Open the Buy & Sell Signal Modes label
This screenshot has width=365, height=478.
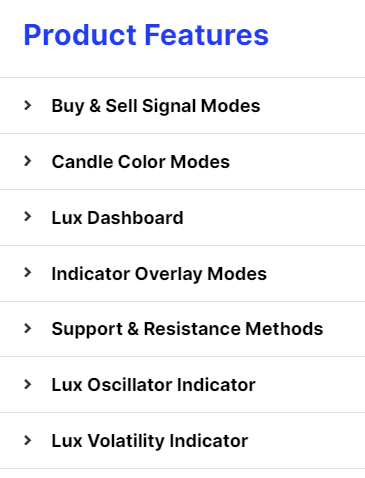(x=156, y=106)
